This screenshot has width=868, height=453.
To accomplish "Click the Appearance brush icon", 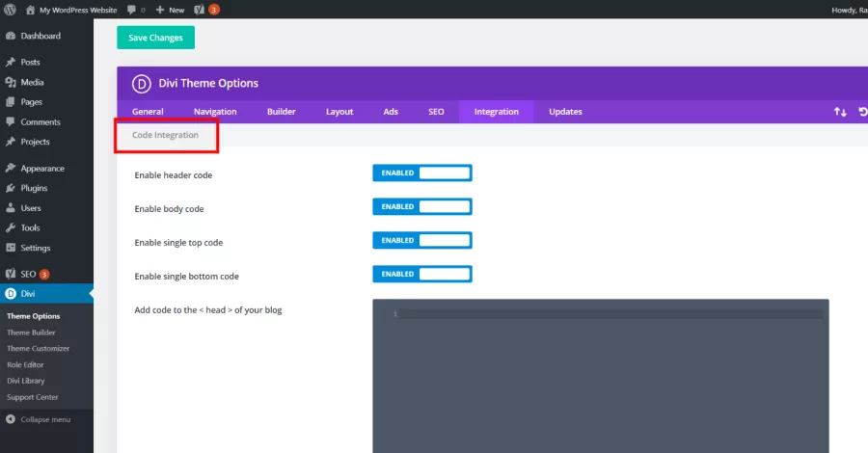I will [x=11, y=168].
